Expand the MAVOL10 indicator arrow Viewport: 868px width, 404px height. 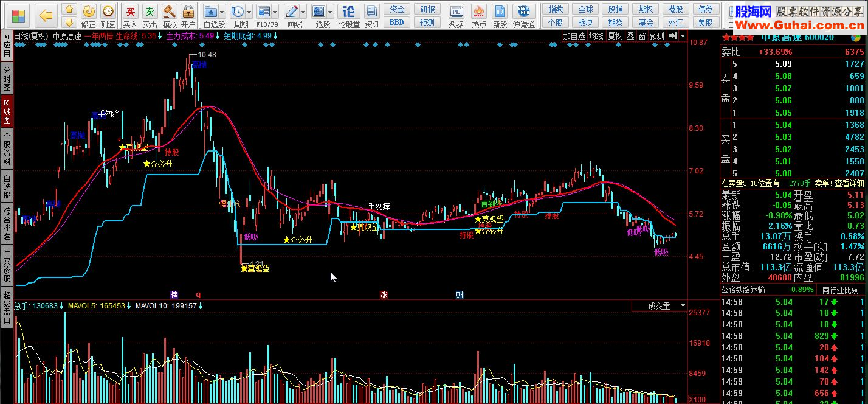[200, 306]
